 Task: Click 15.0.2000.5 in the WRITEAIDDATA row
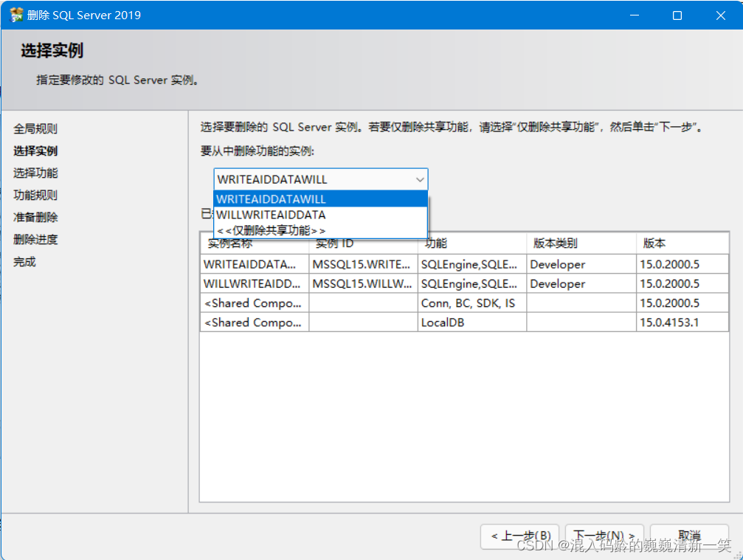tap(682, 264)
